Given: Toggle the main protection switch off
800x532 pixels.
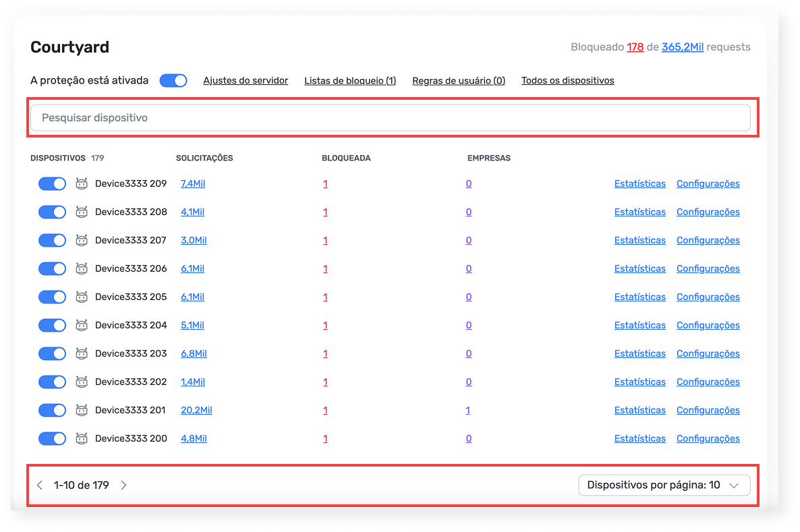Looking at the screenshot, I should [173, 81].
